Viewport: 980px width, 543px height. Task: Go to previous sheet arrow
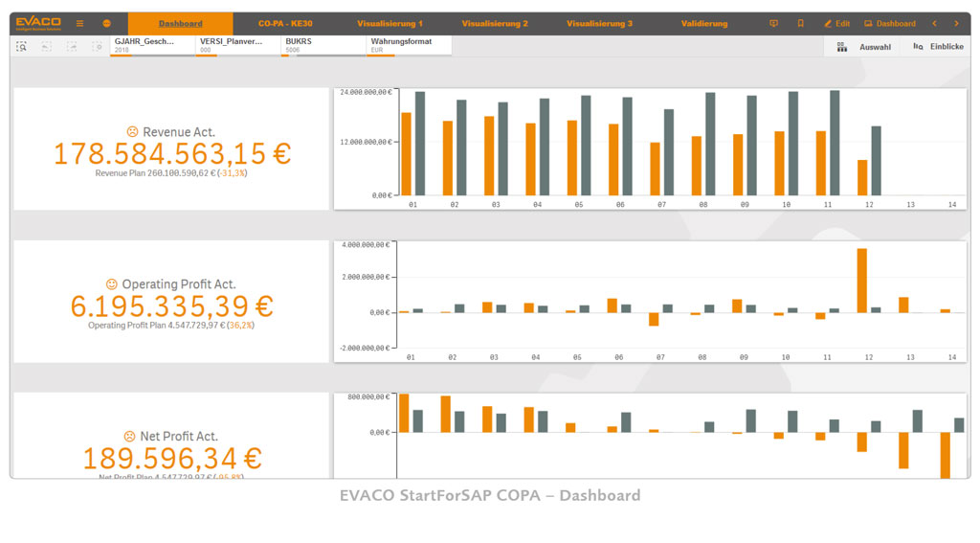[934, 23]
